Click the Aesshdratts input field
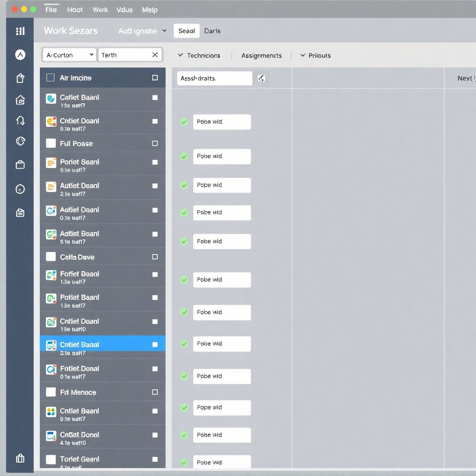This screenshot has width=476, height=476. point(215,78)
